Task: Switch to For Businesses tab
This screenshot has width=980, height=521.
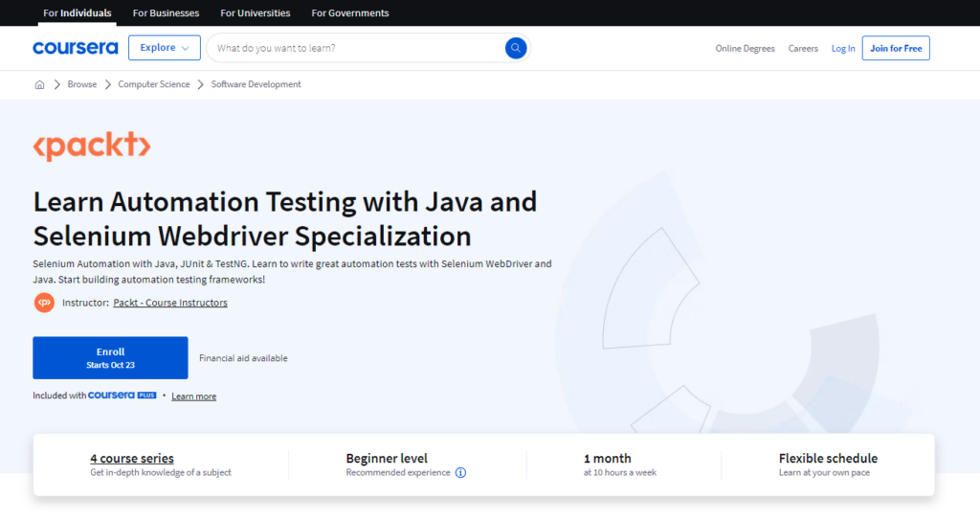Action: coord(166,12)
